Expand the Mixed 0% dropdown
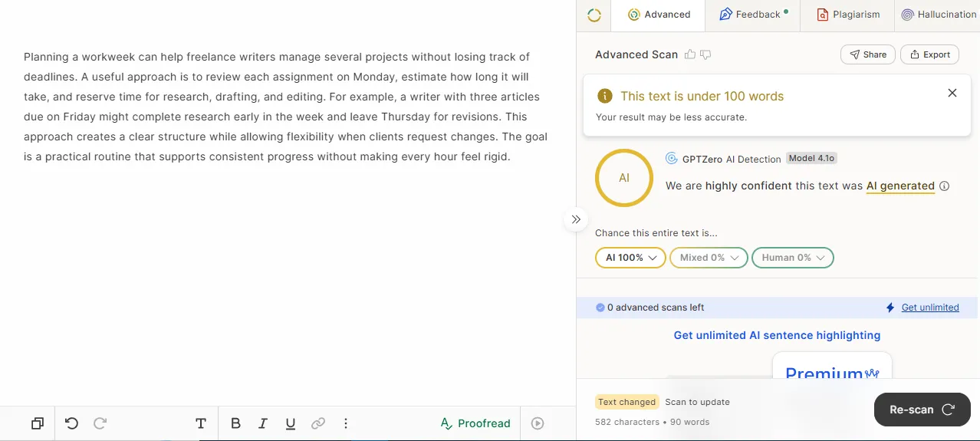Viewport: 980px width, 441px height. (709, 258)
